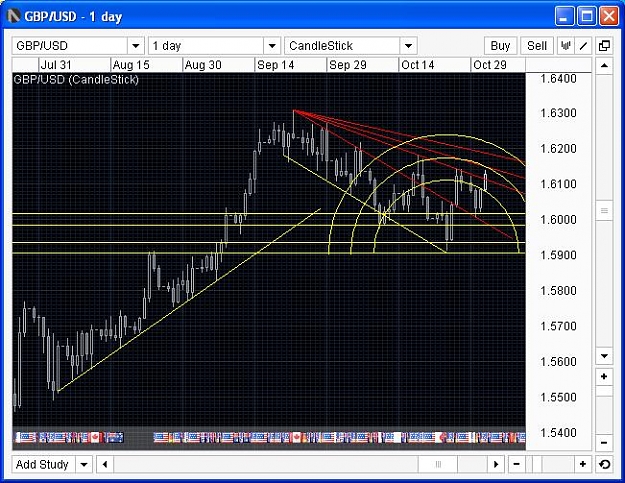The image size is (625, 483).
Task: Select the draw line tool icon
Action: [x=584, y=46]
